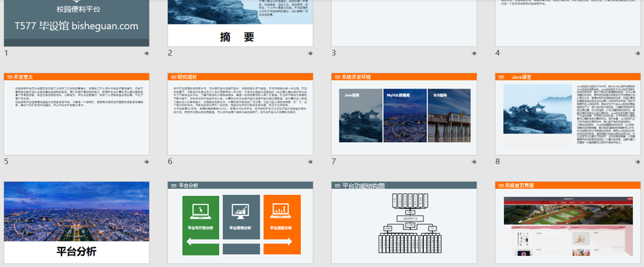Select the 摘要 slide thumbnail

(x=240, y=23)
